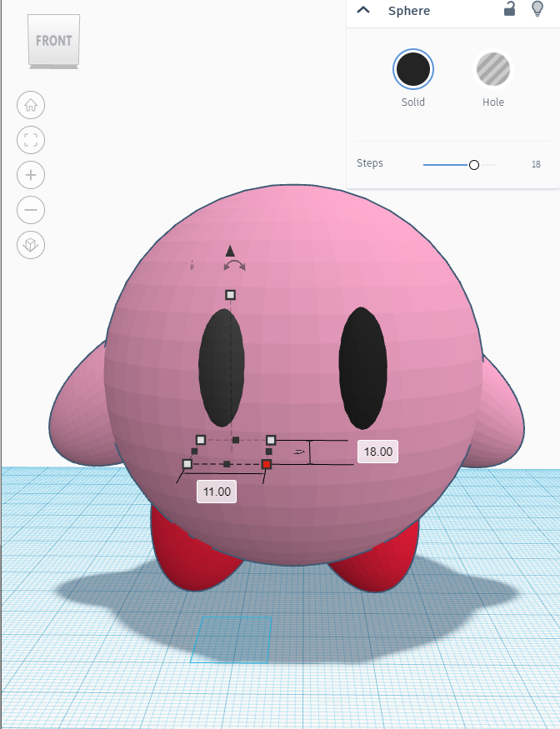Click the Hole label text
Screen dimensions: 560x729
pyautogui.click(x=493, y=102)
